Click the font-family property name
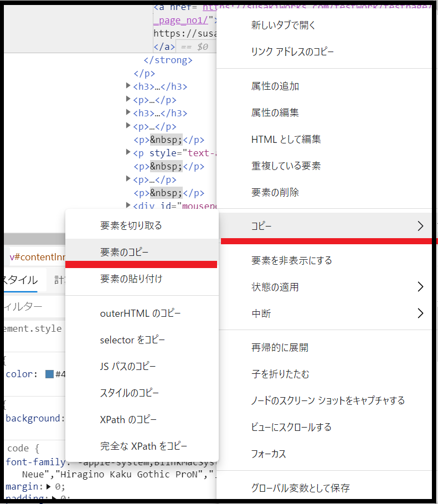This screenshot has height=504, width=438. pos(35,462)
